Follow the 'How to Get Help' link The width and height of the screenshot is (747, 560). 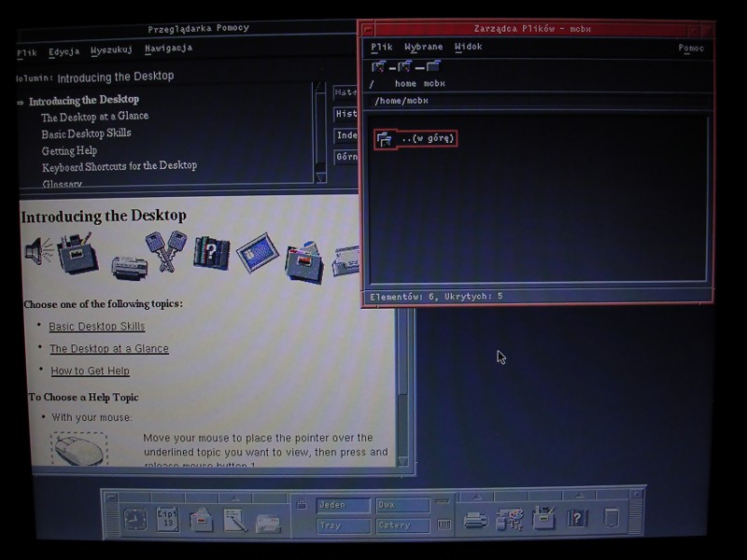[x=90, y=371]
